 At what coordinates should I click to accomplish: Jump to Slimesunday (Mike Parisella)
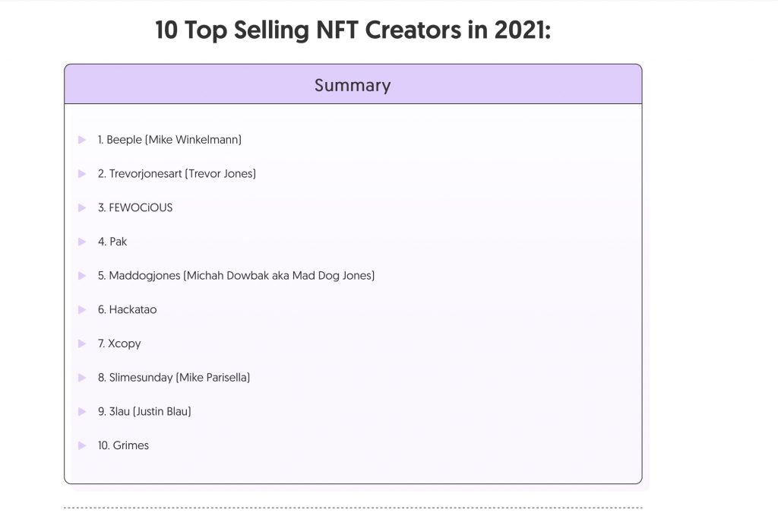[x=174, y=378]
